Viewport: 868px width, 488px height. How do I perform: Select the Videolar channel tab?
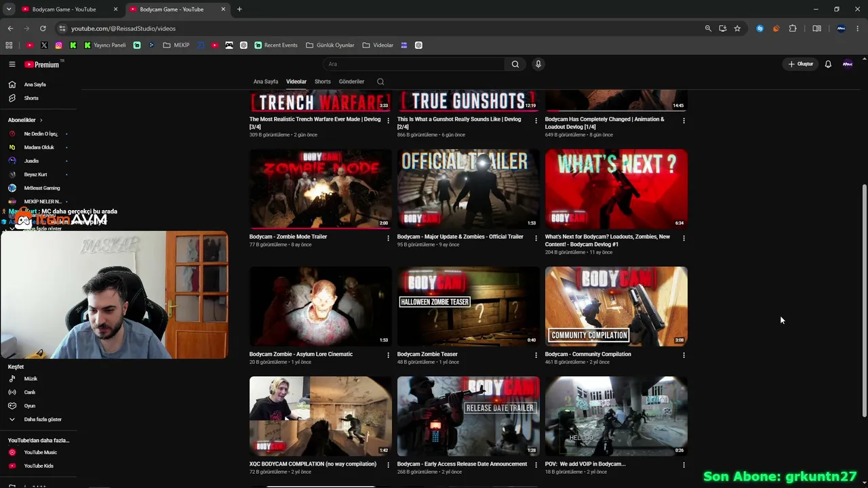tap(296, 81)
